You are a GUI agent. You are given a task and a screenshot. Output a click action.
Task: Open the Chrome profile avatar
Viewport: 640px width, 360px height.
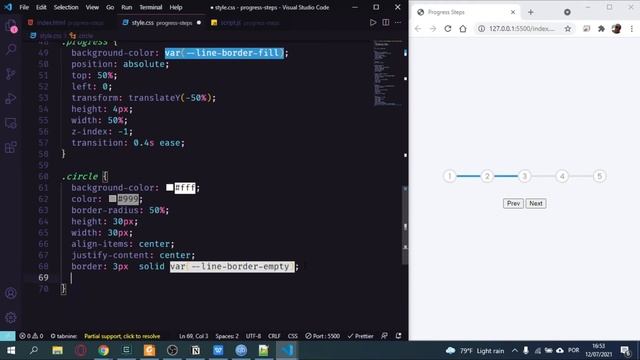(x=616, y=29)
